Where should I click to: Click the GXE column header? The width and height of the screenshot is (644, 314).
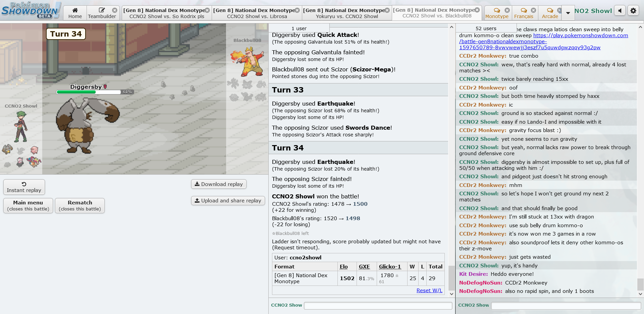point(364,267)
